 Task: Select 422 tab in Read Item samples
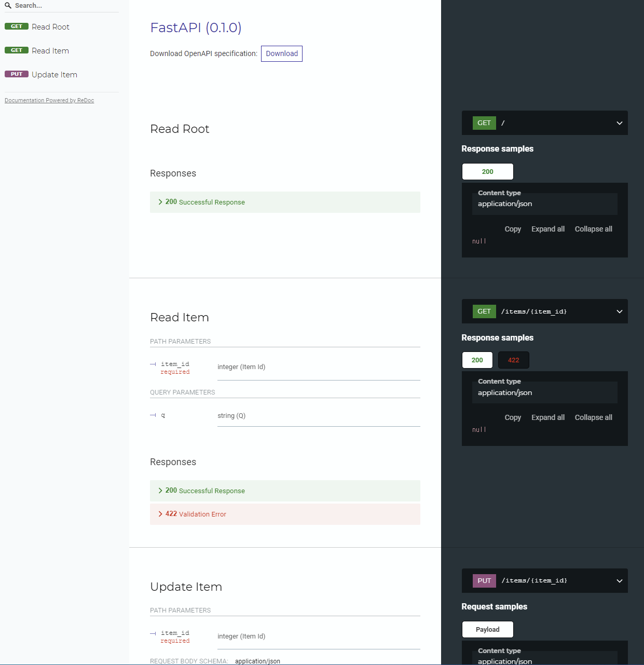[x=514, y=360]
